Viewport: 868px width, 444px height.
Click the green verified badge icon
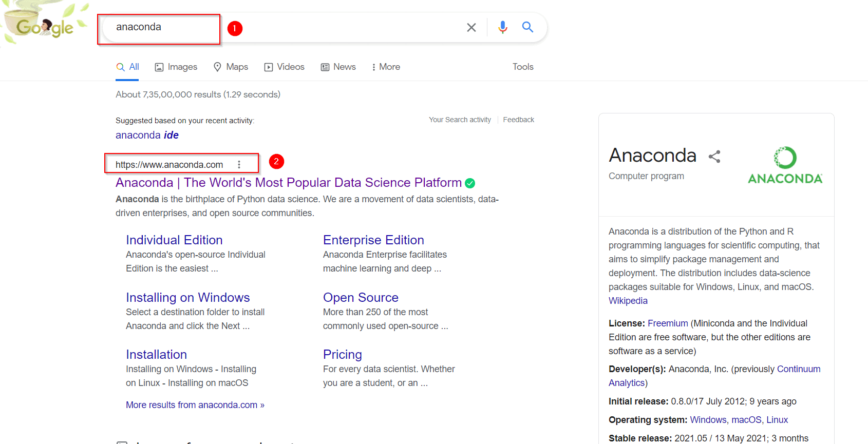point(470,183)
